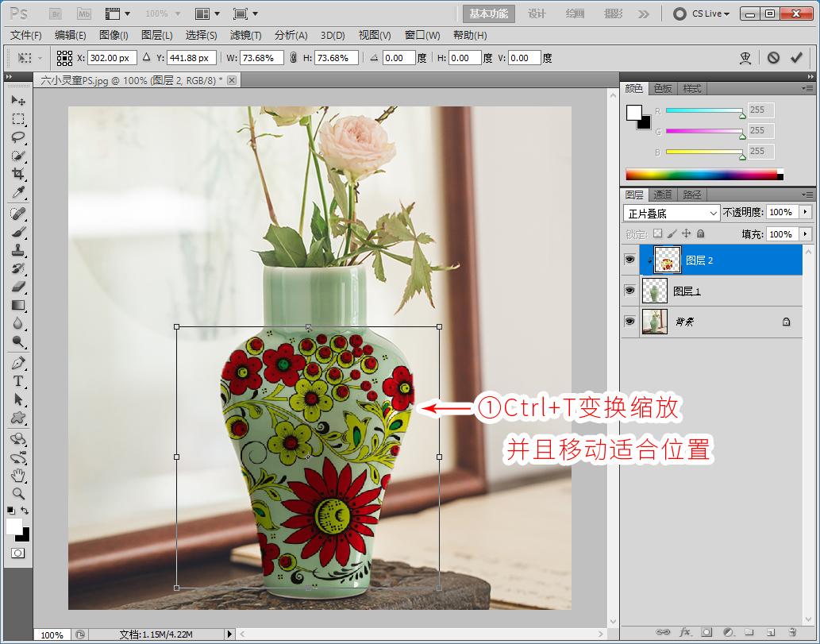Select the Pen tool
Screen dimensions: 820x644
[x=18, y=363]
